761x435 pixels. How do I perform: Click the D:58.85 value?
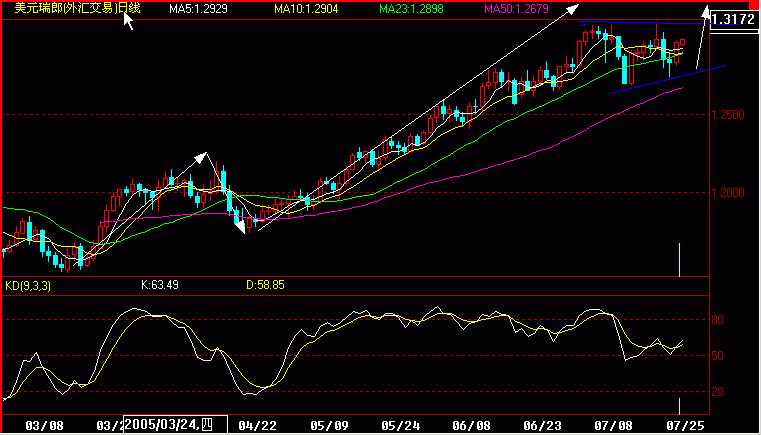(x=265, y=285)
